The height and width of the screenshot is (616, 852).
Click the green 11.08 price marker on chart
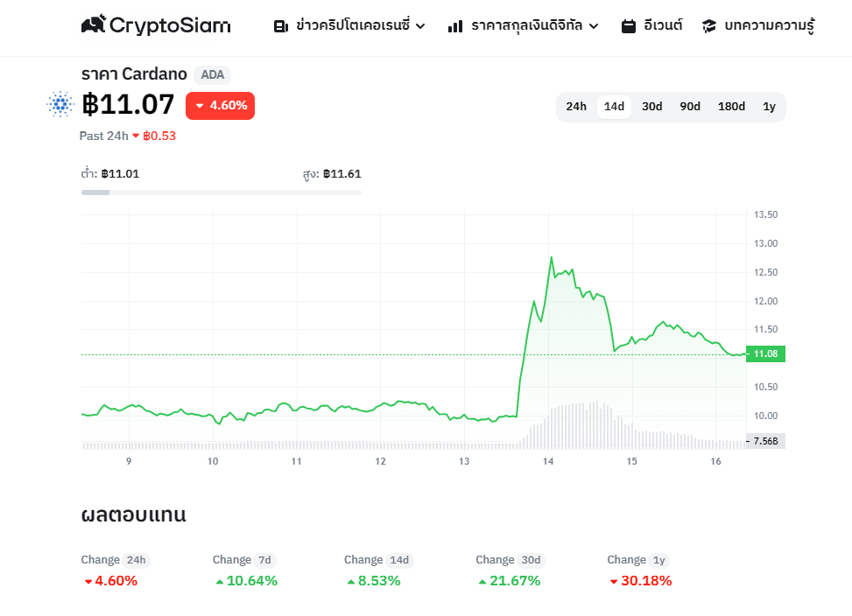[x=764, y=353]
